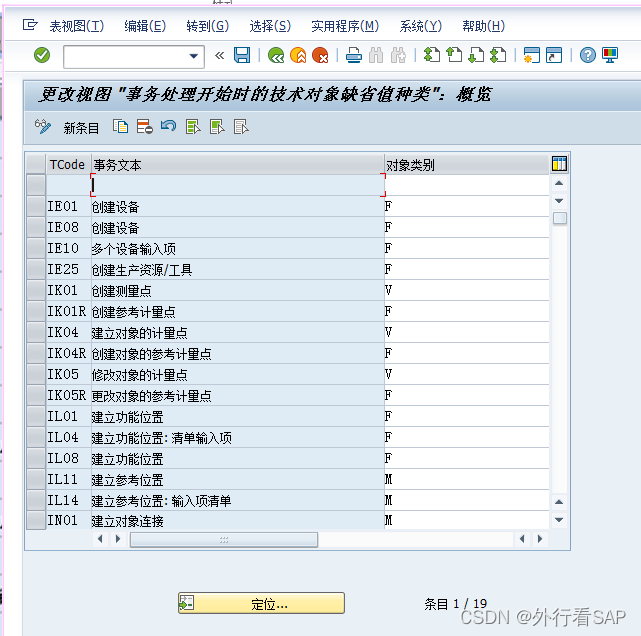Select the row selector for IK04R
641x636 pixels.
point(36,354)
